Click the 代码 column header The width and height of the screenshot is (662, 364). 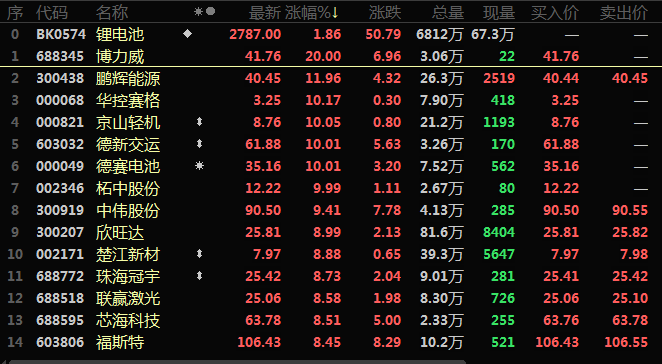(x=52, y=13)
